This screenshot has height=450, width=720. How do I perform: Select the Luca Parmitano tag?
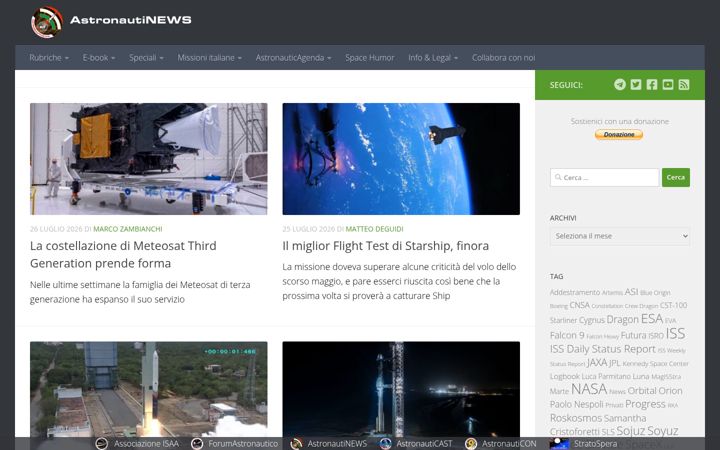click(x=606, y=377)
